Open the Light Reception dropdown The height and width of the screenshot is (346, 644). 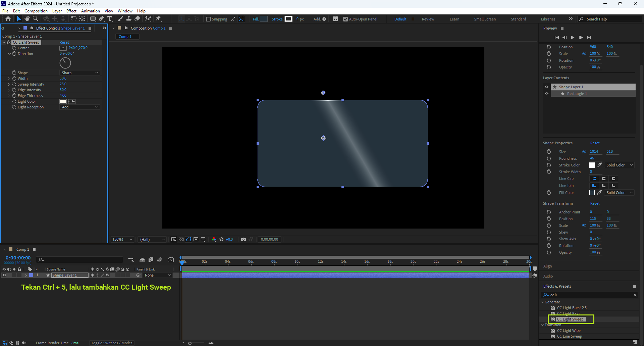pos(80,107)
